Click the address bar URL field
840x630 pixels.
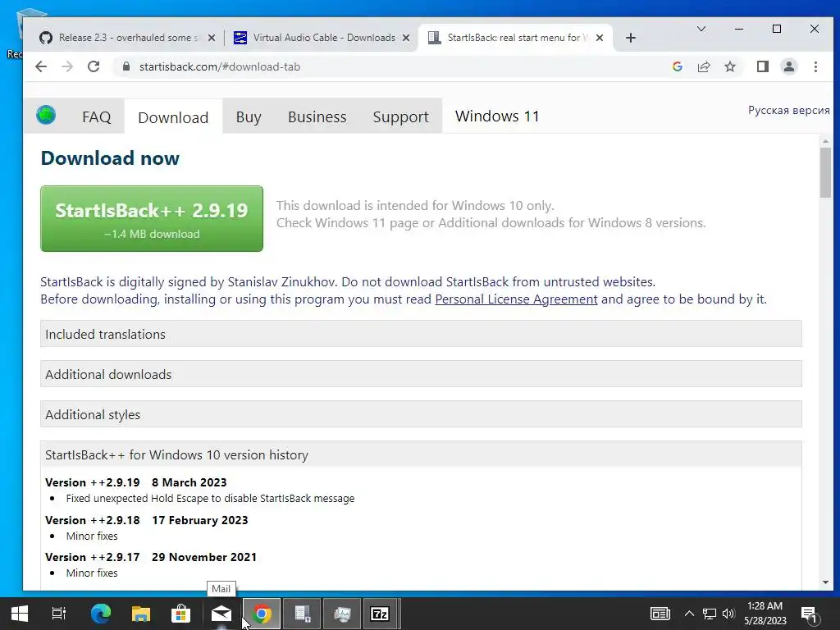pos(396,66)
